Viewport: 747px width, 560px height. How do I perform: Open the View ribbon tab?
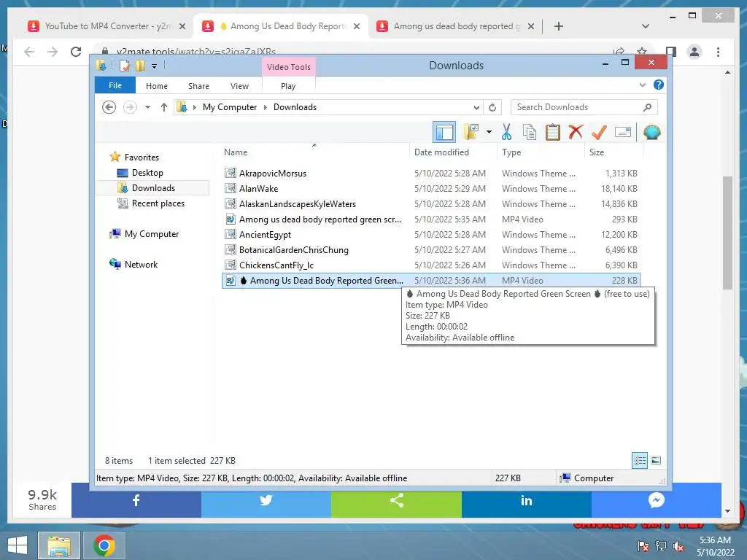(239, 86)
